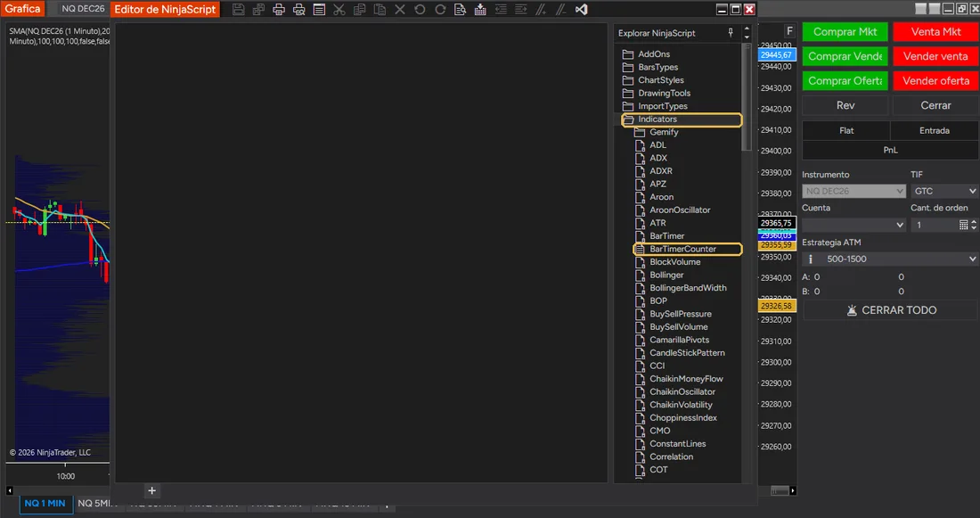Screen dimensions: 980x518
Task: Open Find with the document magnifier icon
Action: point(460,10)
